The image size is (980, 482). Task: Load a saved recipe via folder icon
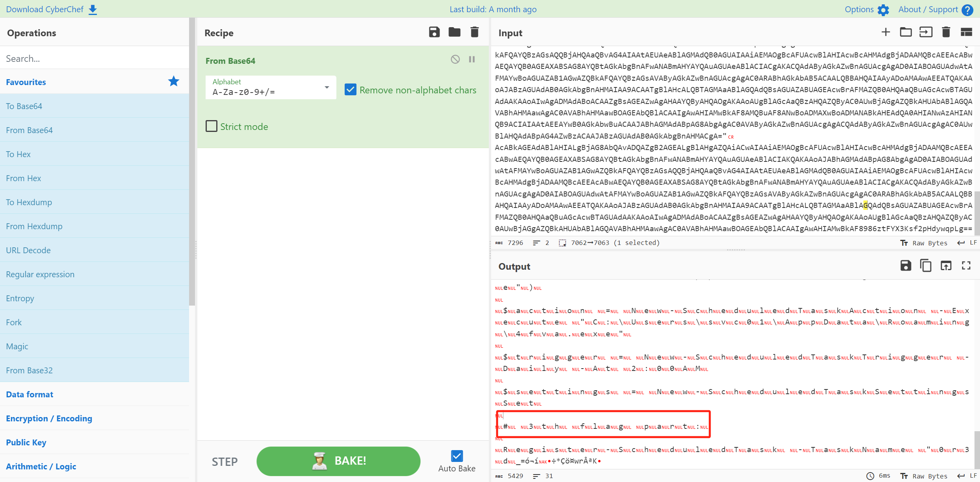[x=454, y=32]
